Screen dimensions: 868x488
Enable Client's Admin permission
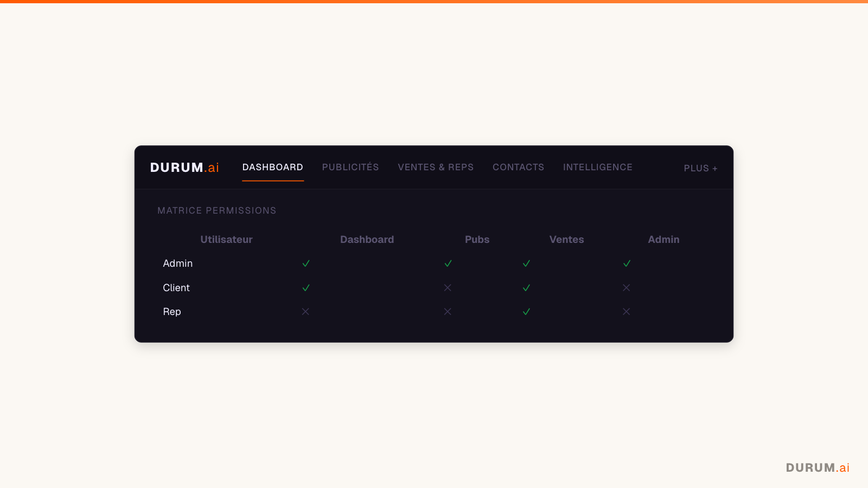[x=626, y=288]
